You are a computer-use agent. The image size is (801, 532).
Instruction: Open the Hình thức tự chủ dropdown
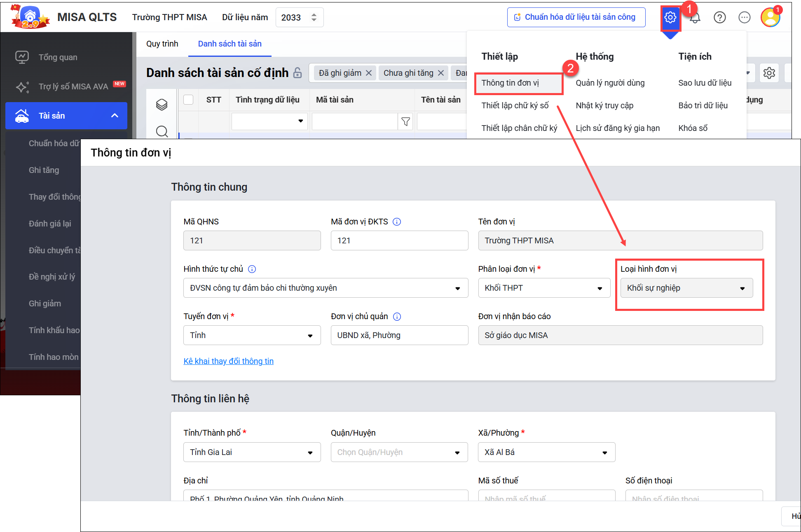[x=326, y=288]
